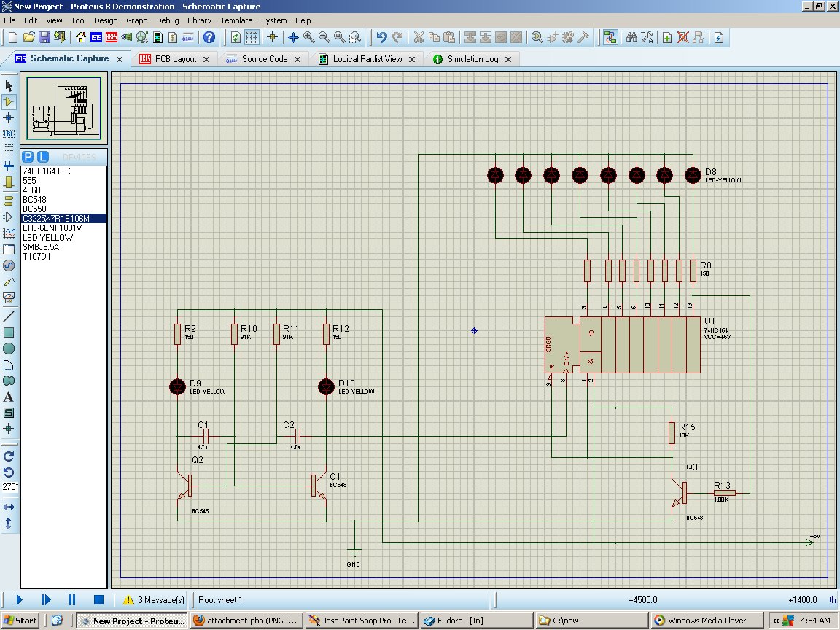Select the 2D Graphics Text tool
The width and height of the screenshot is (840, 630).
[9, 397]
